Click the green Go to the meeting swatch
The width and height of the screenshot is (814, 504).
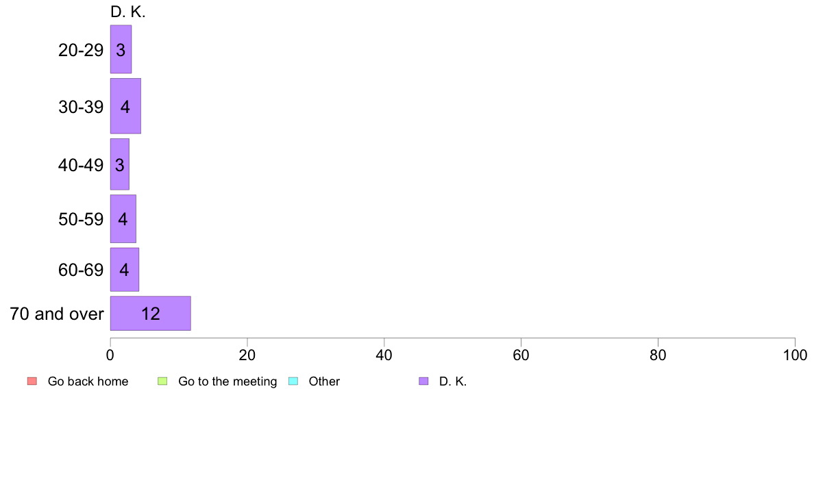click(162, 381)
